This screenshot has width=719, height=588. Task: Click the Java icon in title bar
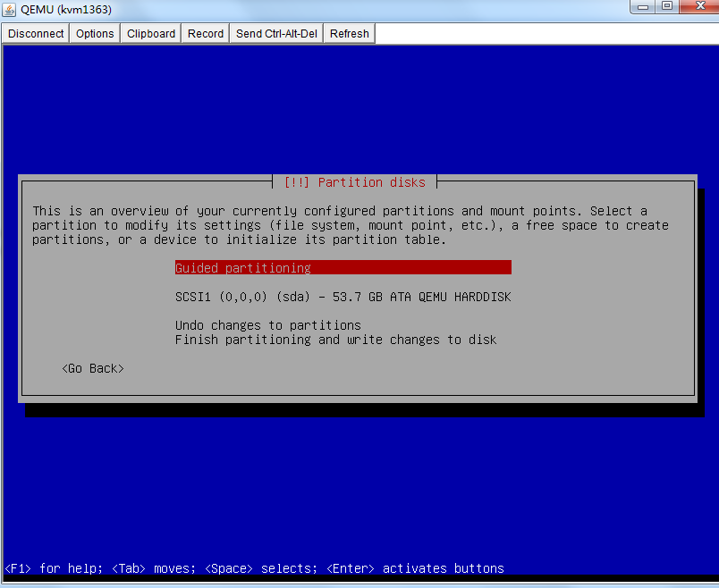[9, 10]
